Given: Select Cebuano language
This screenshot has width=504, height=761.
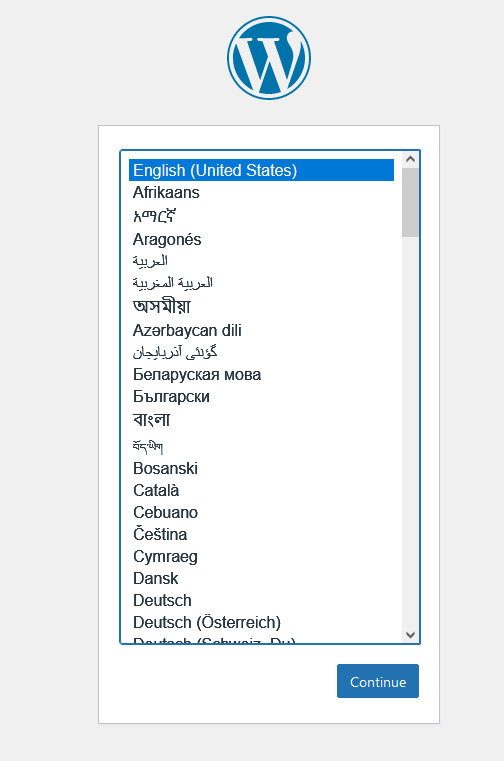Looking at the screenshot, I should 261,513.
